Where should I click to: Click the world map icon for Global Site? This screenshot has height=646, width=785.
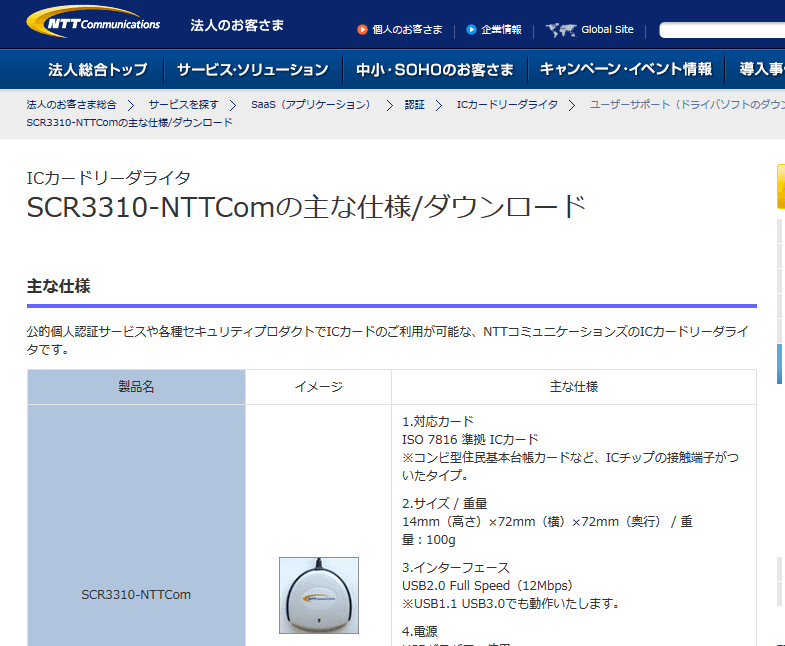[561, 30]
